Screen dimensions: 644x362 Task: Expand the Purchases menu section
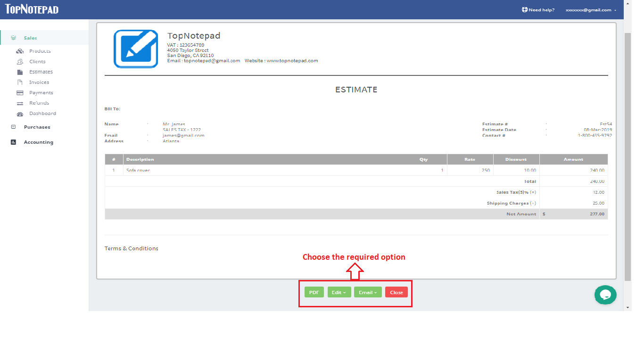point(37,127)
